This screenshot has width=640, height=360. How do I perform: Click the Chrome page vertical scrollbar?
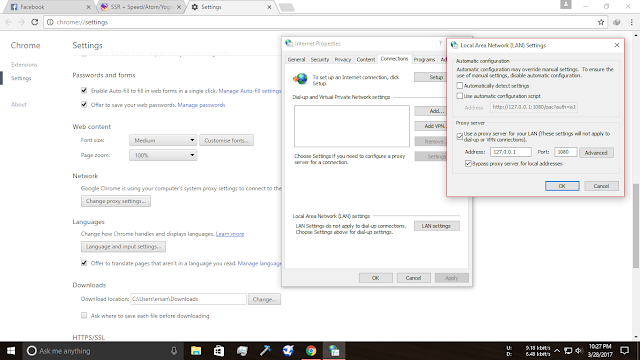636,225
